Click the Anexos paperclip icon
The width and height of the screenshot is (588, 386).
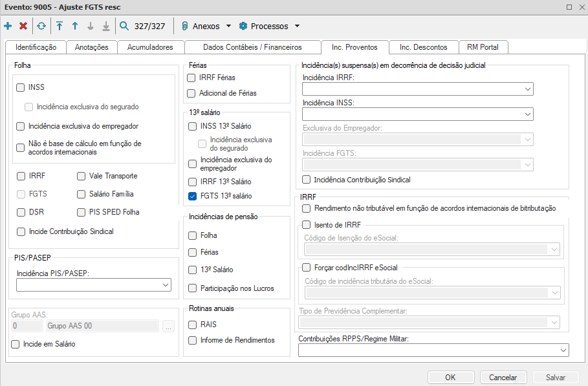point(184,27)
